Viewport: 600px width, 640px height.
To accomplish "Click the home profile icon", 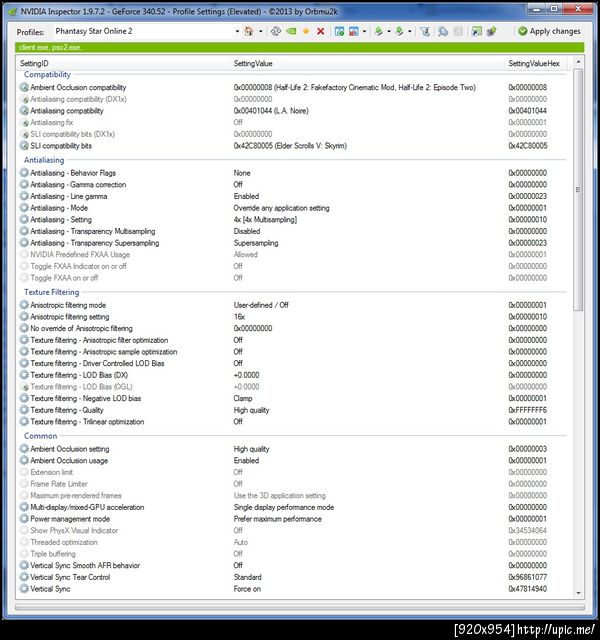I will (x=249, y=31).
